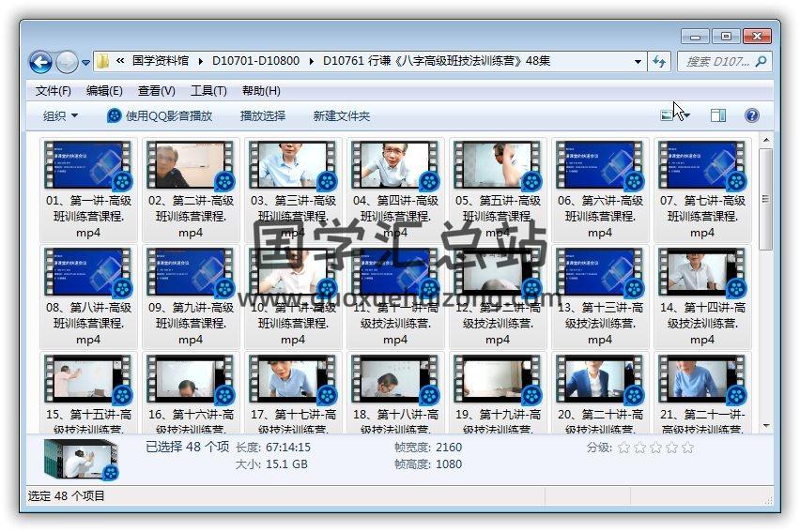Select breadcrumb D10701-D10800
This screenshot has width=800, height=532.
coord(255,61)
